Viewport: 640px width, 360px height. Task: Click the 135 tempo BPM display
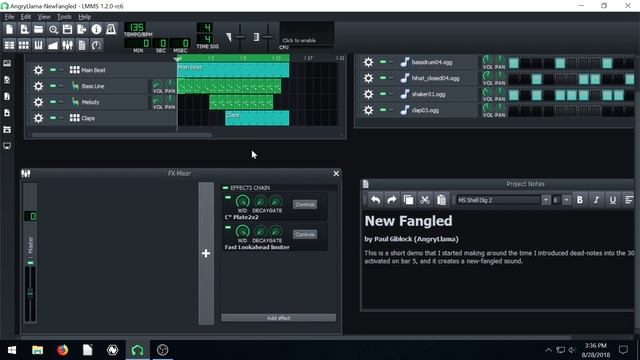click(136, 27)
